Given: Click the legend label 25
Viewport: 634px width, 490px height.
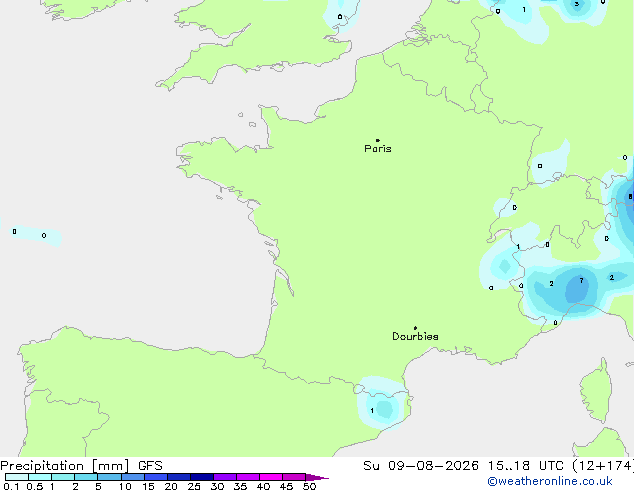Looking at the screenshot, I should (x=194, y=486).
